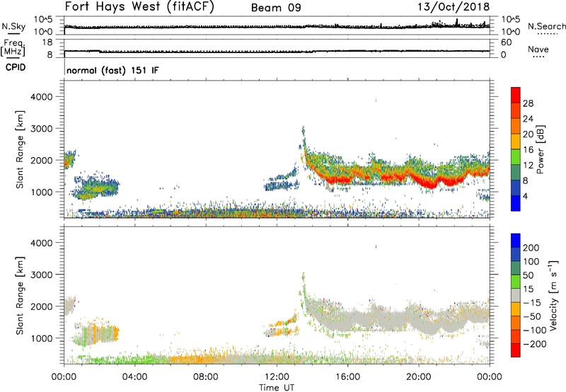Click the dotted line legend sample under 'Nave'
The image size is (566, 392).
538,57
